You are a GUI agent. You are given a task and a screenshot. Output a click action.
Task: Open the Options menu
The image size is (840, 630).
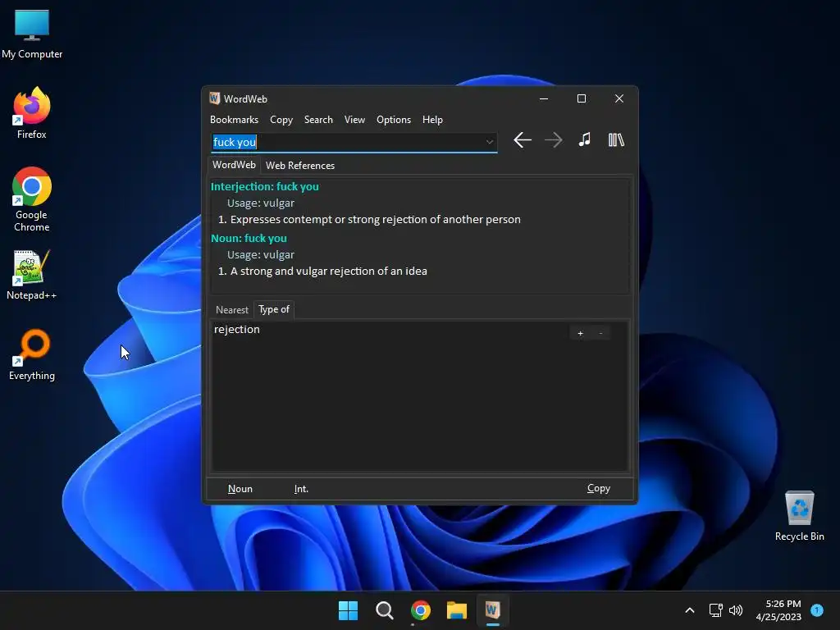(394, 120)
